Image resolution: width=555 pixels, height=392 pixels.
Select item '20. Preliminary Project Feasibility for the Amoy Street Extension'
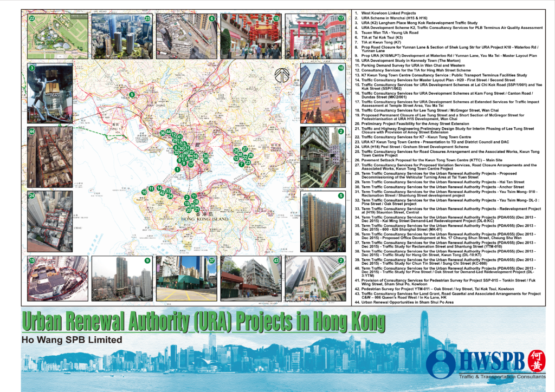[412, 123]
